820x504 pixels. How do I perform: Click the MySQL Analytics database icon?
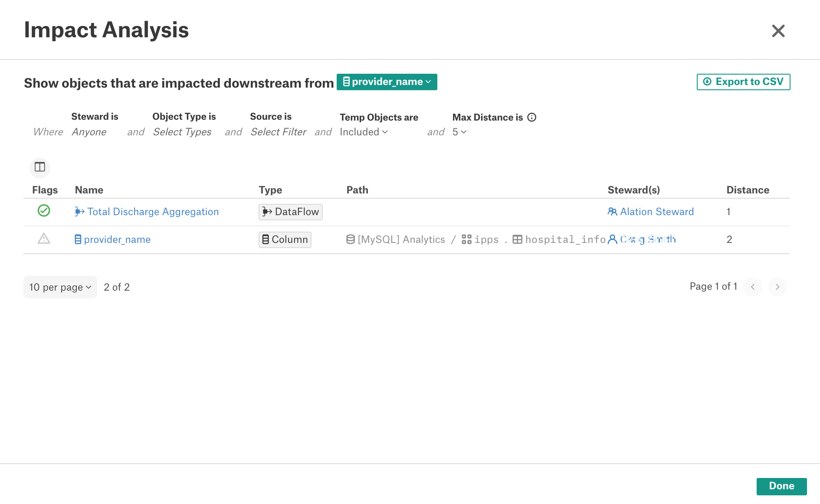click(x=351, y=239)
